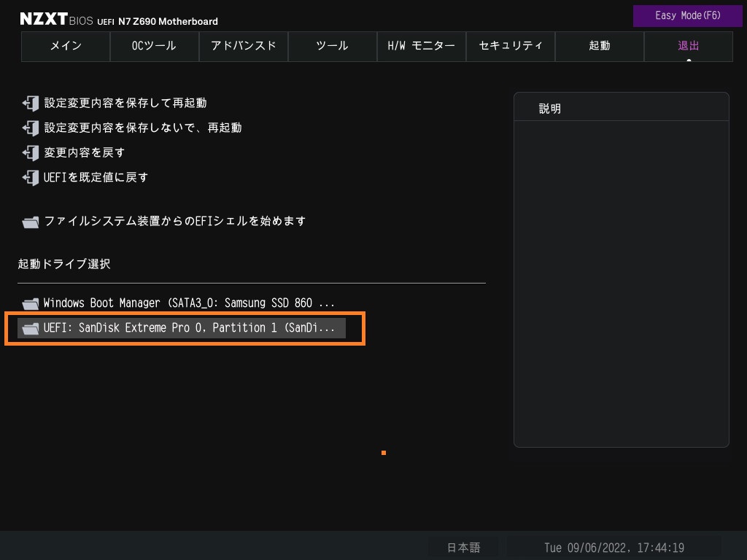Viewport: 747px width, 560px height.
Task: Boot from Windows Boot Manager Samsung SSD
Action: click(189, 303)
